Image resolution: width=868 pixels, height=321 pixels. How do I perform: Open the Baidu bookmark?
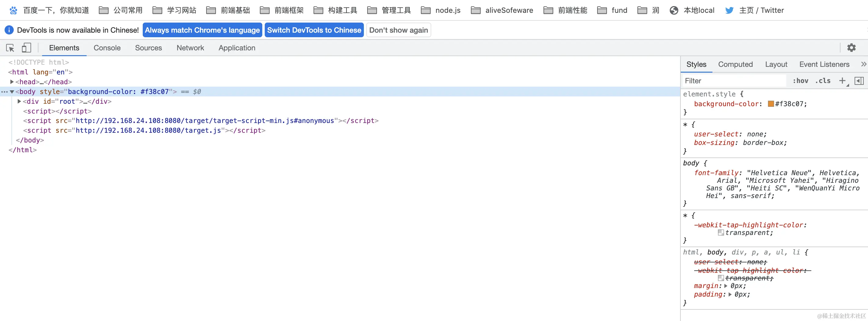(x=49, y=10)
